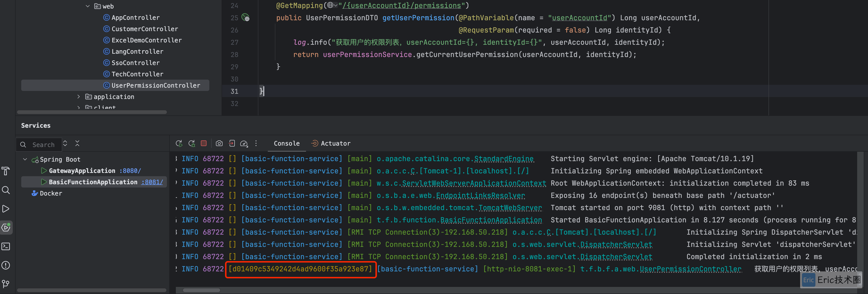Screen dimensions: 868x294
Task: Click the Docker whale icon
Action: pyautogui.click(x=34, y=193)
